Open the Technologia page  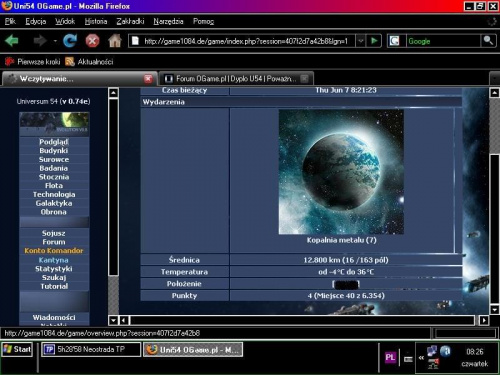tap(54, 194)
